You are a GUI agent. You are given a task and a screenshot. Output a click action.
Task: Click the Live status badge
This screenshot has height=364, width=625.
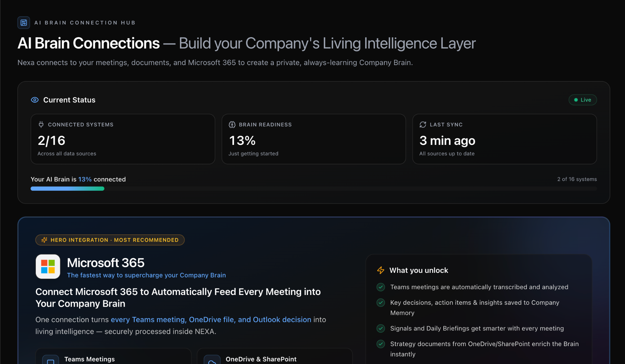tap(583, 100)
